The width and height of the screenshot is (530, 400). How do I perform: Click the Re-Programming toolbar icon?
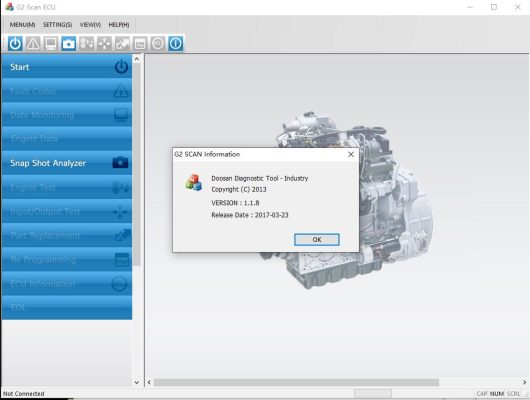140,44
